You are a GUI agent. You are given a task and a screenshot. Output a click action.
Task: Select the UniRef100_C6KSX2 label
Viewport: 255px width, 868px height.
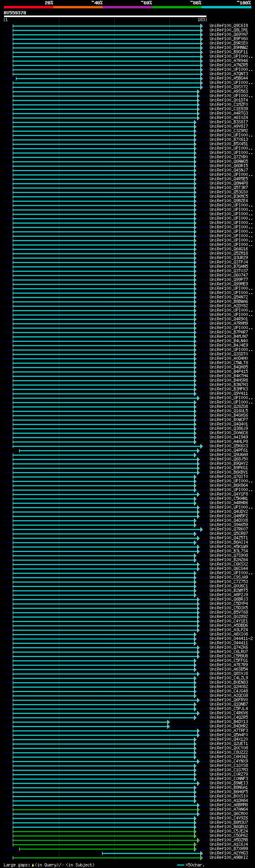click(x=229, y=564)
